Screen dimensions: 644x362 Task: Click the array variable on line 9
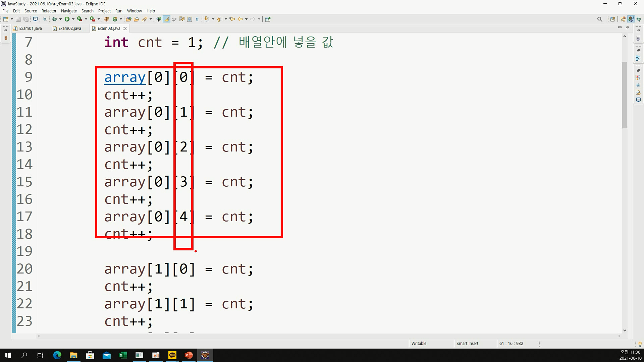125,77
